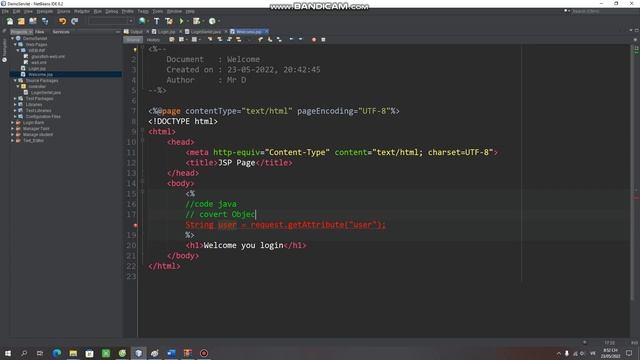The width and height of the screenshot is (640, 360).
Task: Collapse the DemoServlet project node
Action: click(x=13, y=38)
